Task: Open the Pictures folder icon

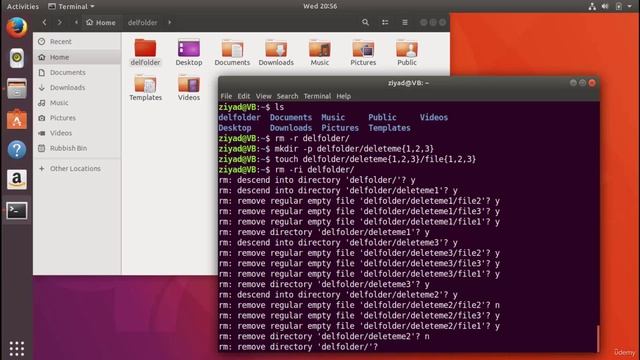Action: [x=363, y=52]
